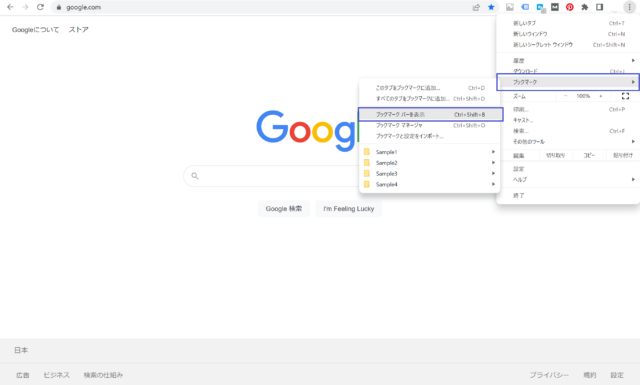Go back with the browser back arrow
640x385 pixels.
[10, 7]
